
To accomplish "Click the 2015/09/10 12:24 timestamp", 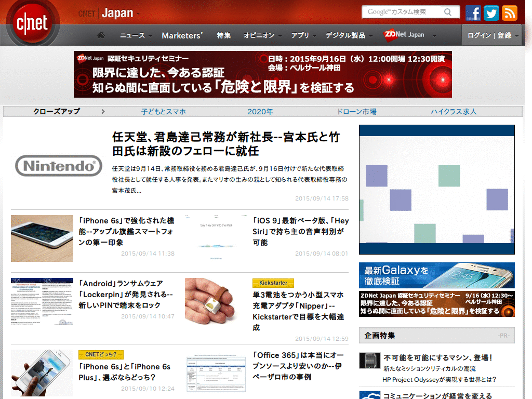I will (x=148, y=389).
